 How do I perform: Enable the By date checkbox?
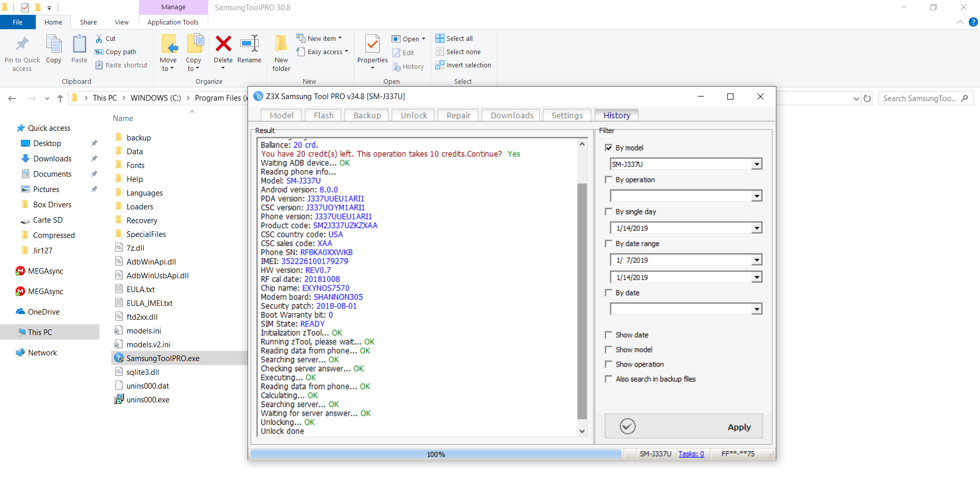point(608,293)
